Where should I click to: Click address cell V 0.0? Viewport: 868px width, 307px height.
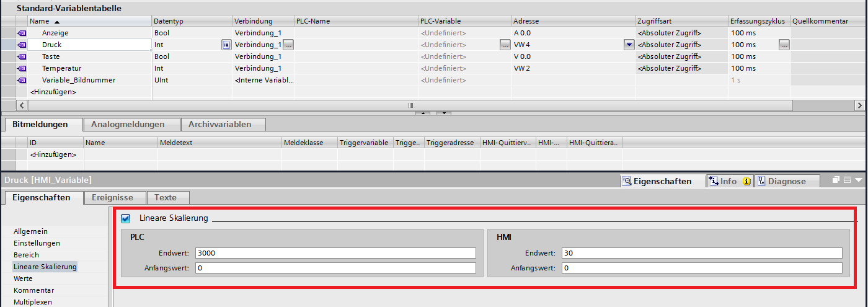click(573, 56)
